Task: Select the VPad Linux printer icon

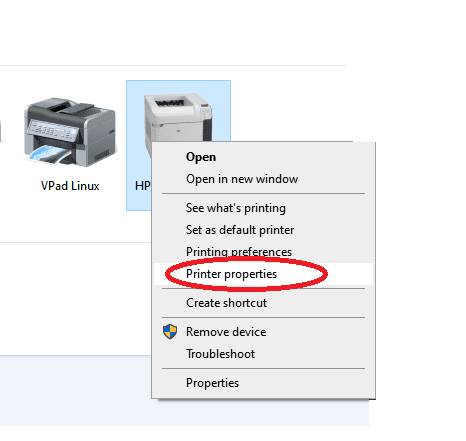Action: coord(70,132)
